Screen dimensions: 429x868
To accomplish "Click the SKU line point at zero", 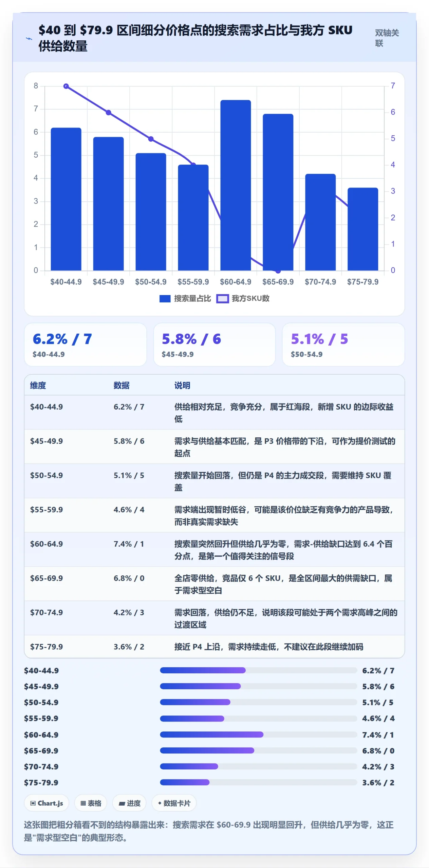I will coord(278,271).
